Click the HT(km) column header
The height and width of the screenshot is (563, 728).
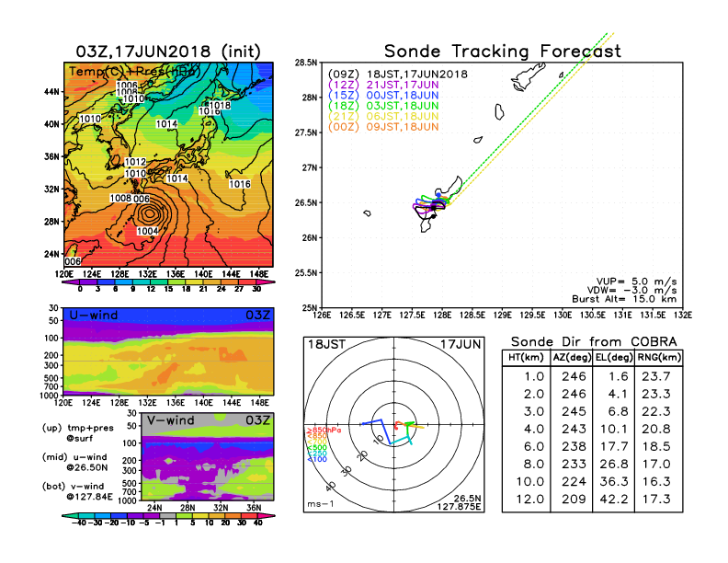click(x=526, y=357)
